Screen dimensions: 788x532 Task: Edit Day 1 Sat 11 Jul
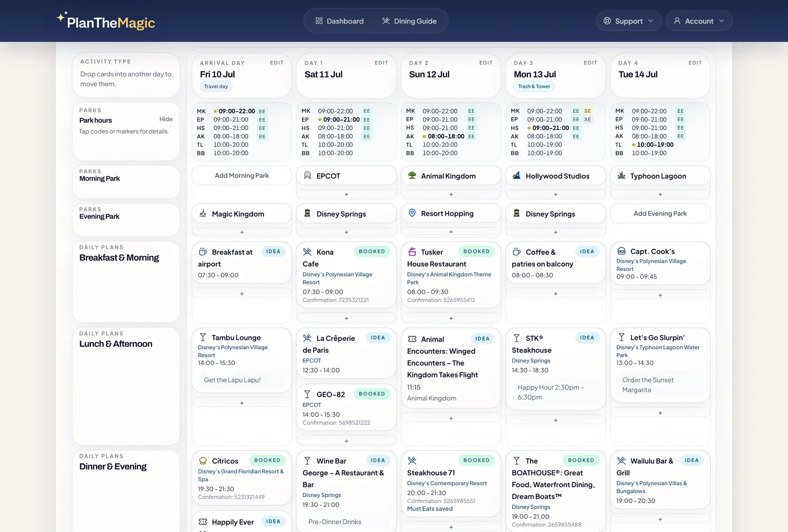point(381,63)
